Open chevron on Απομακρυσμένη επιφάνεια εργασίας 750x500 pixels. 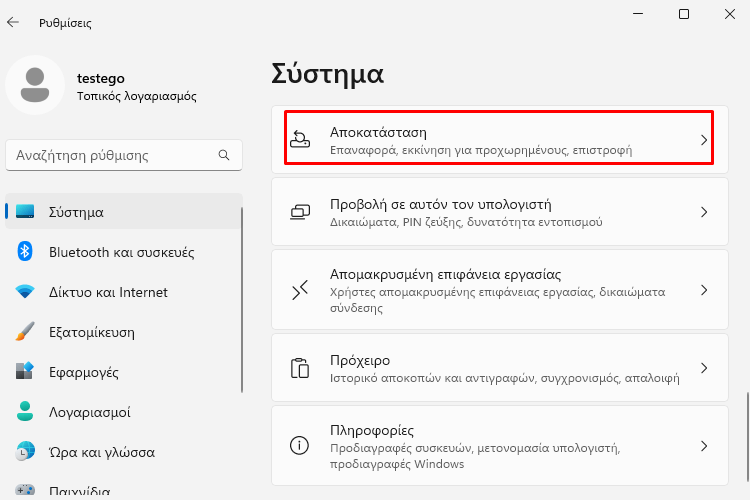pyautogui.click(x=704, y=290)
